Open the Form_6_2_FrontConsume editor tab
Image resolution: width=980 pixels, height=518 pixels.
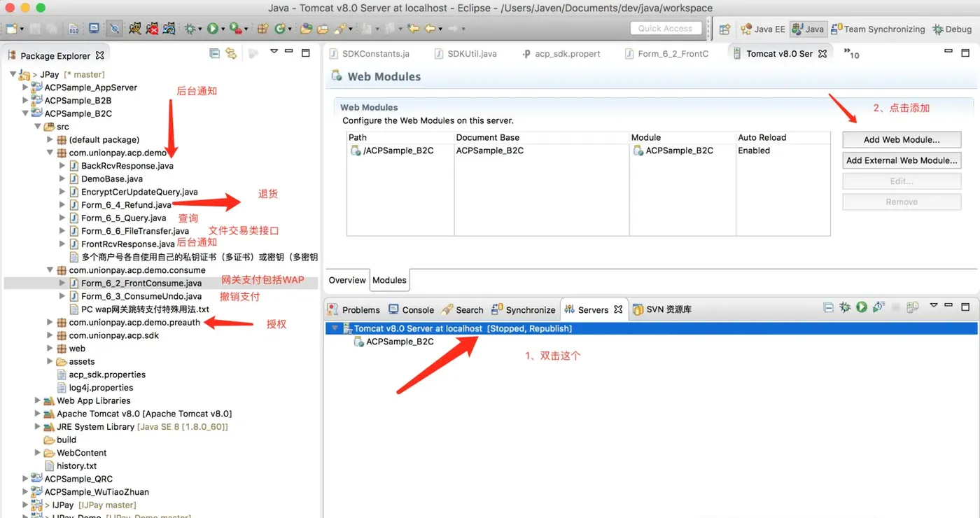point(666,53)
